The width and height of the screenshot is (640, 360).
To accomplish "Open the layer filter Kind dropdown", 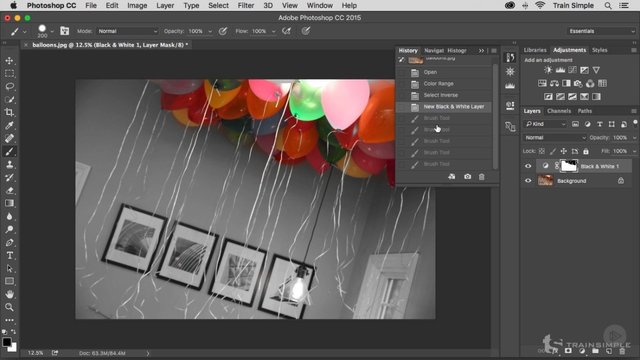I will point(546,124).
